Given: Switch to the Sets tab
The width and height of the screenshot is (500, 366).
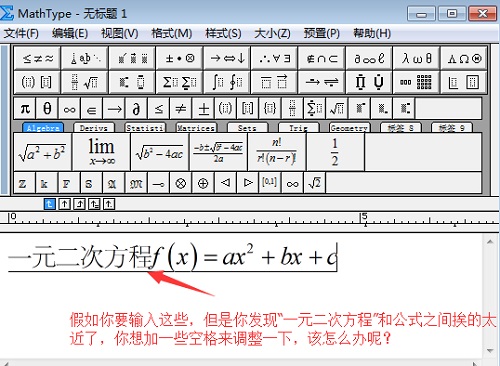Looking at the screenshot, I should [247, 128].
